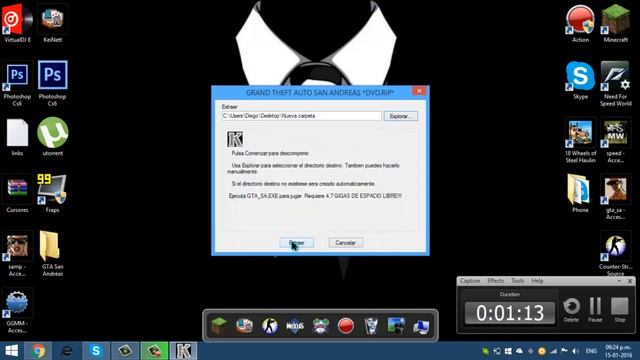This screenshot has width=640, height=360.
Task: Click the volume speaker tray icon
Action: click(x=576, y=351)
